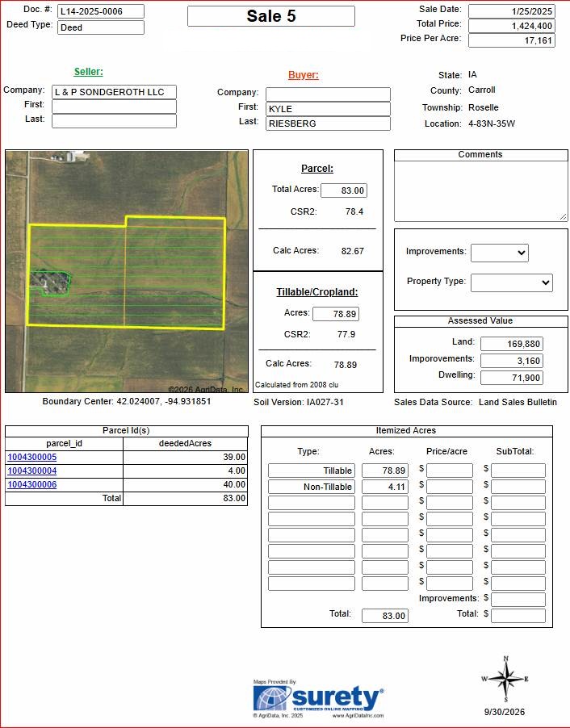Click the Comments resize grip corner
570x728 pixels.
pos(563,217)
